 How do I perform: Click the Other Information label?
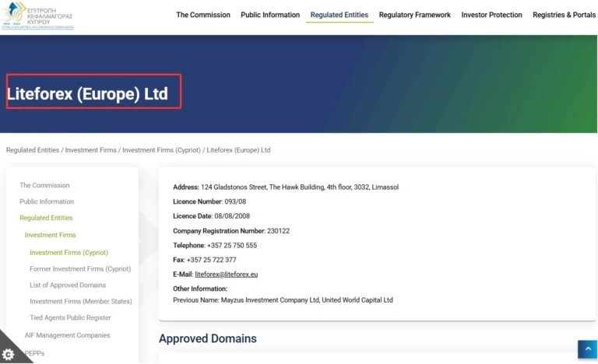pos(200,289)
